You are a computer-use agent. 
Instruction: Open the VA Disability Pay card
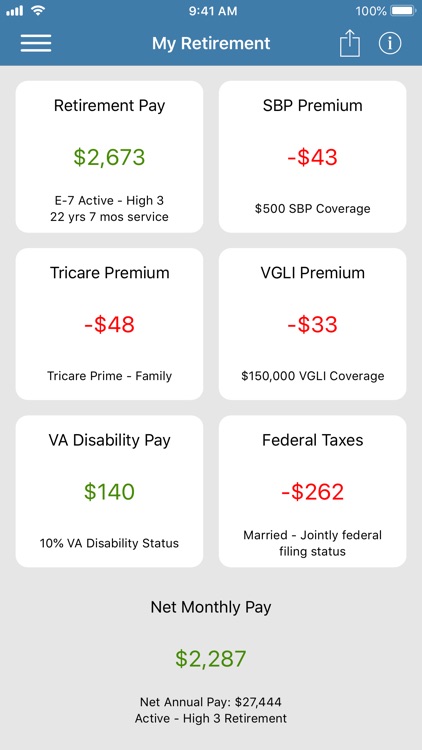tap(110, 491)
